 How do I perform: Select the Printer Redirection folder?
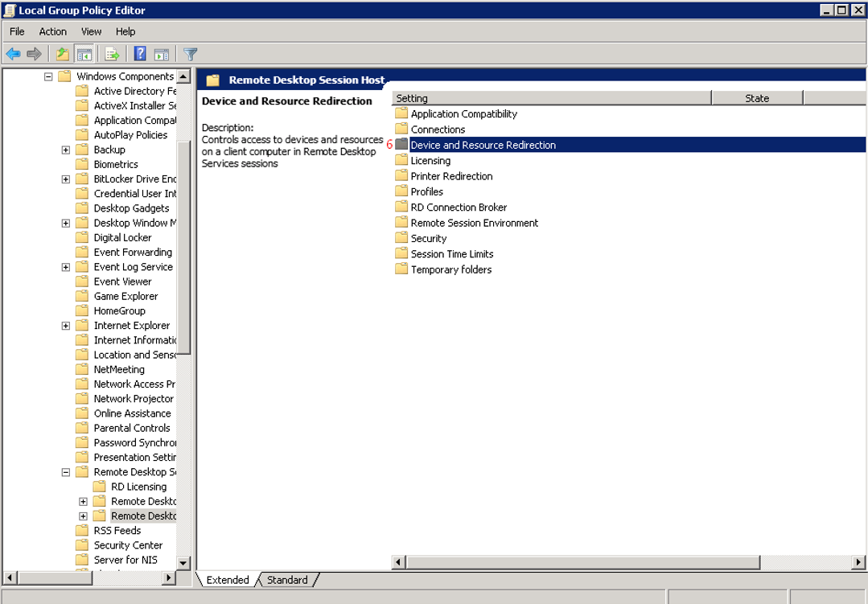(451, 176)
